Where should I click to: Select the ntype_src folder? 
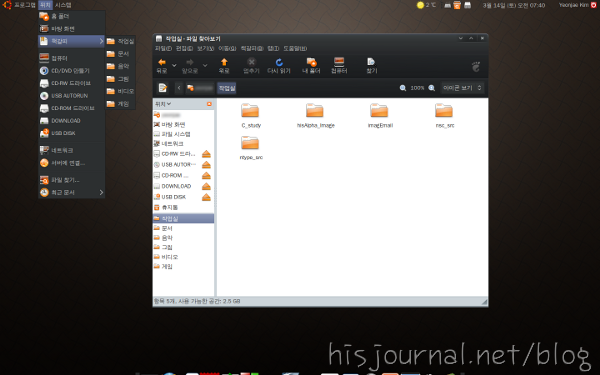(x=251, y=147)
